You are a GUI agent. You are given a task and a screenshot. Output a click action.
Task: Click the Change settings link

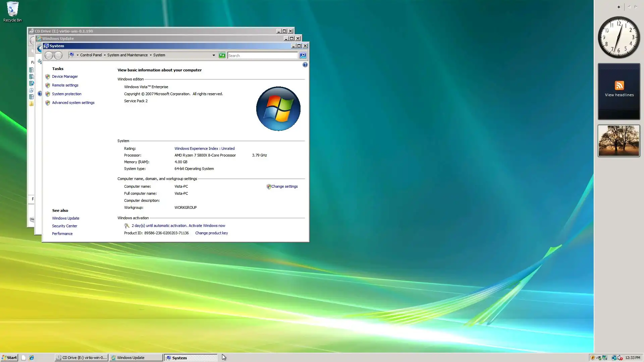pyautogui.click(x=284, y=186)
